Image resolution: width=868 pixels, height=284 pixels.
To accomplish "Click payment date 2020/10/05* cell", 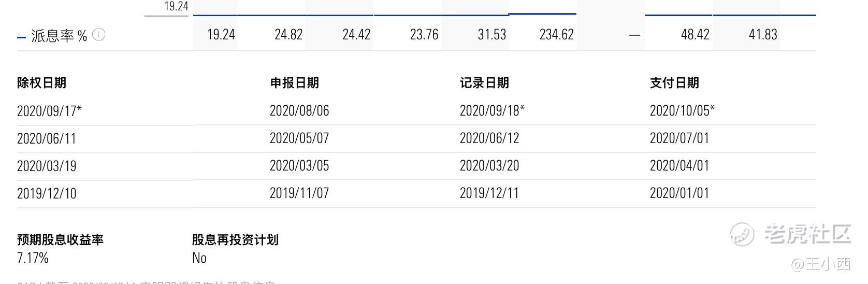I will [x=682, y=111].
